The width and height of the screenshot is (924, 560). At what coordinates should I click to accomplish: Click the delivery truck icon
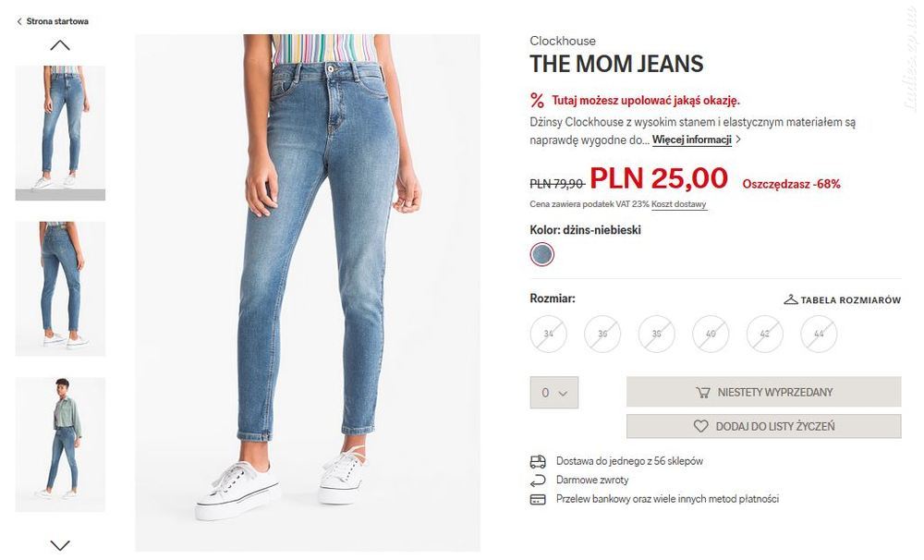coord(538,461)
